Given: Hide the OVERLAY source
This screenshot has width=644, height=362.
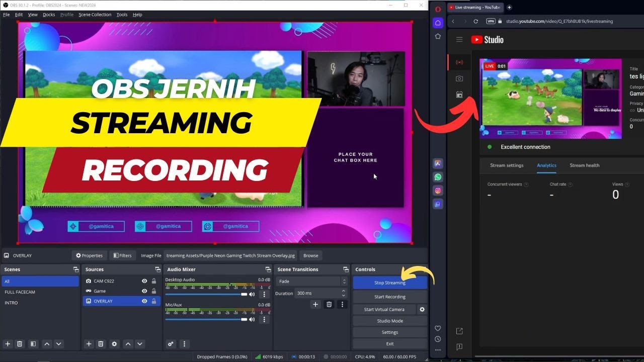Looking at the screenshot, I should click(144, 301).
